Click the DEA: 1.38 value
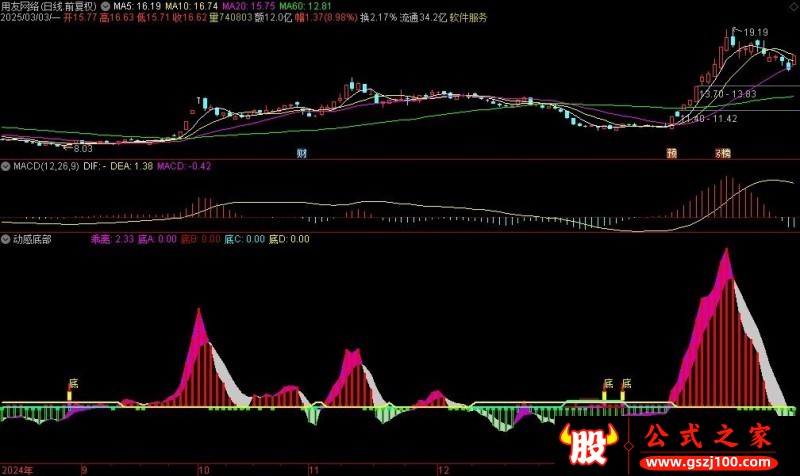The height and width of the screenshot is (476, 800). click(x=132, y=166)
